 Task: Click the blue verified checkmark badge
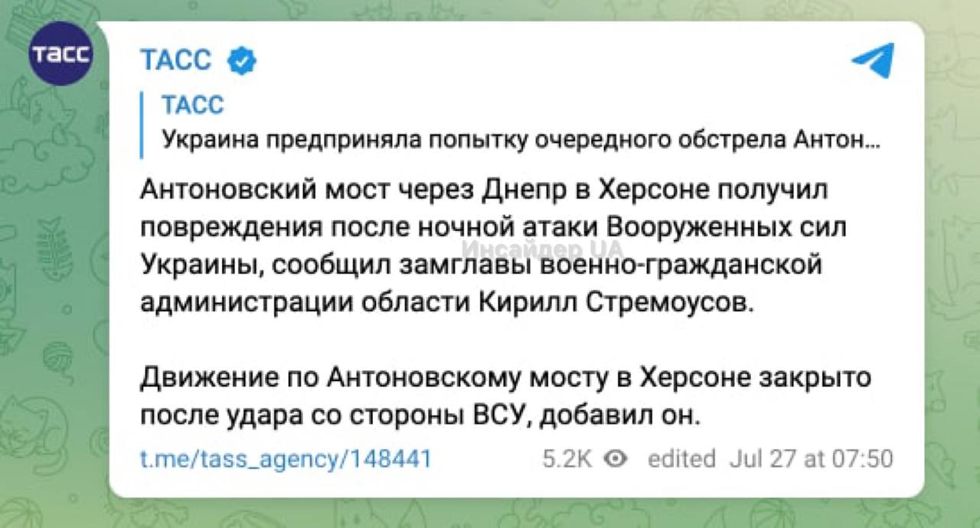pyautogui.click(x=243, y=60)
